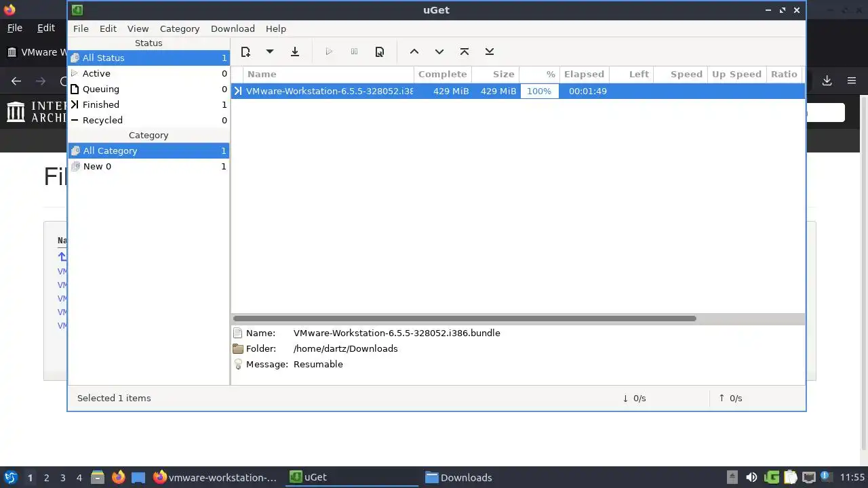The height and width of the screenshot is (488, 868).
Task: Open the Category menu
Action: click(180, 28)
